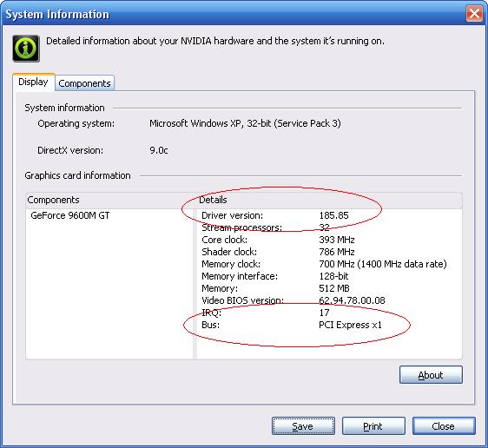Click the 'System Information' title bar text
This screenshot has width=488, height=448.
tap(57, 14)
